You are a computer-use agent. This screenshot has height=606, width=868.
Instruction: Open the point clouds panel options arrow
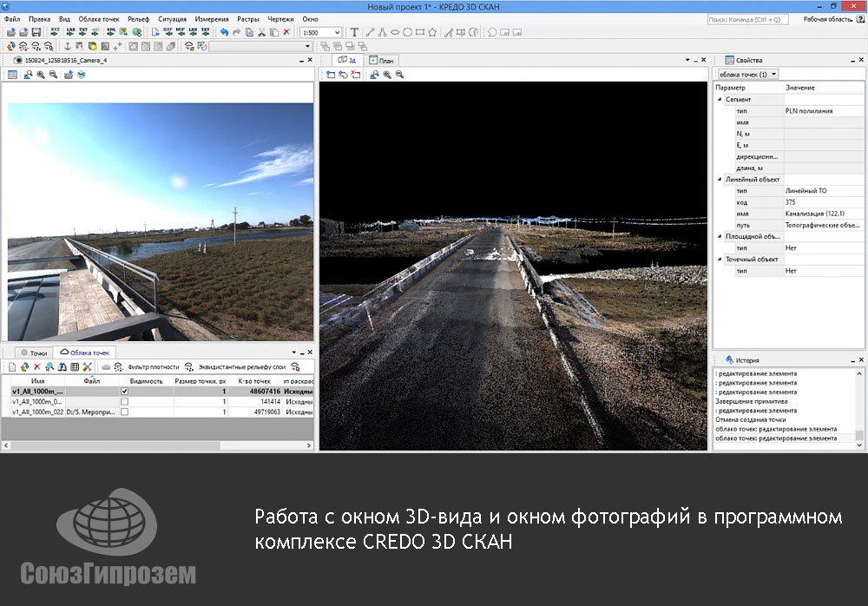pyautogui.click(x=294, y=352)
